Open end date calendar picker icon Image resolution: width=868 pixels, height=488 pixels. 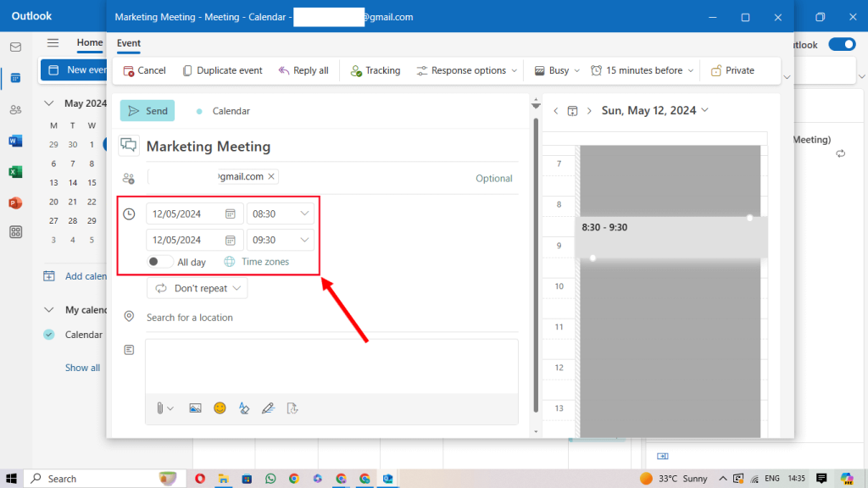coord(231,240)
